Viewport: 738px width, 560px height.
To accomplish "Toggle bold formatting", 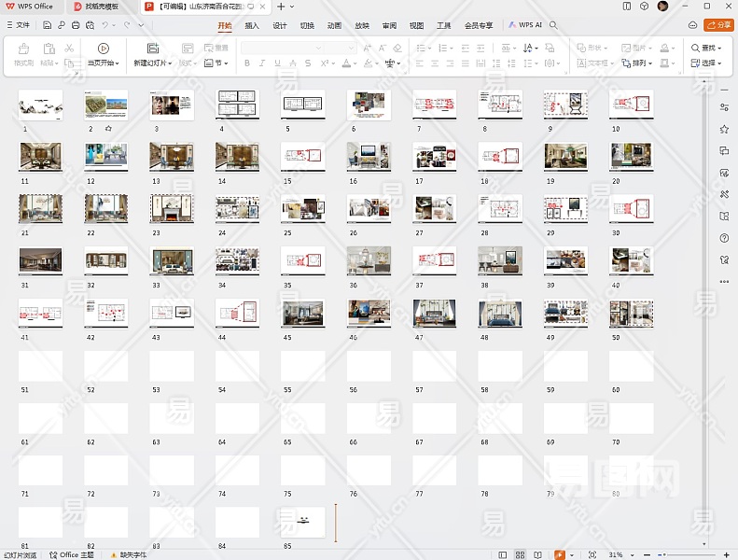I will pos(247,63).
